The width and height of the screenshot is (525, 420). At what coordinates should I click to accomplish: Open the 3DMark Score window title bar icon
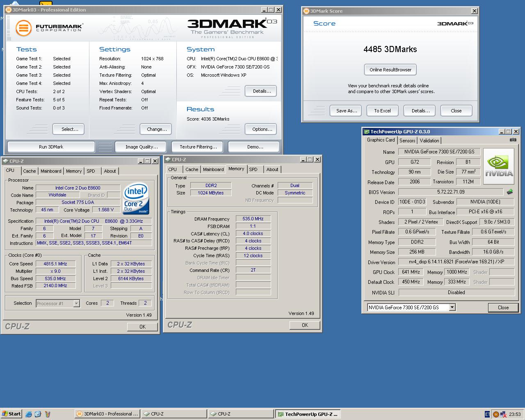point(306,11)
